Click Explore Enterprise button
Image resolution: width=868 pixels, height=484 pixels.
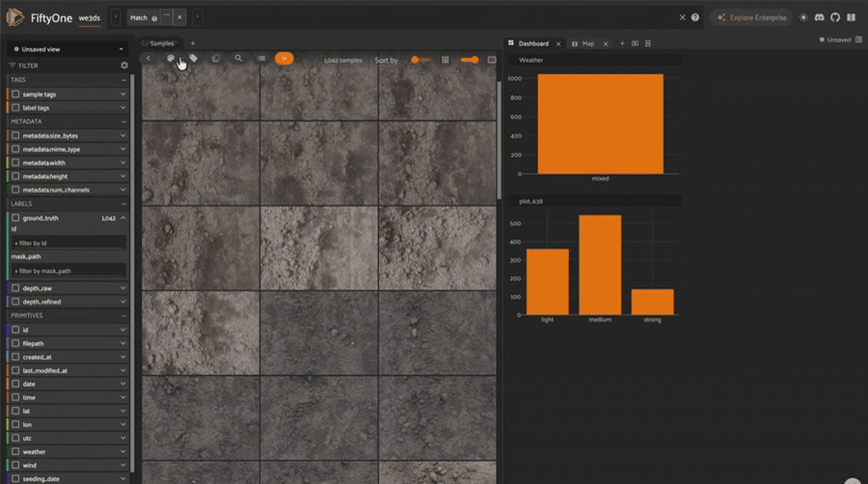751,17
